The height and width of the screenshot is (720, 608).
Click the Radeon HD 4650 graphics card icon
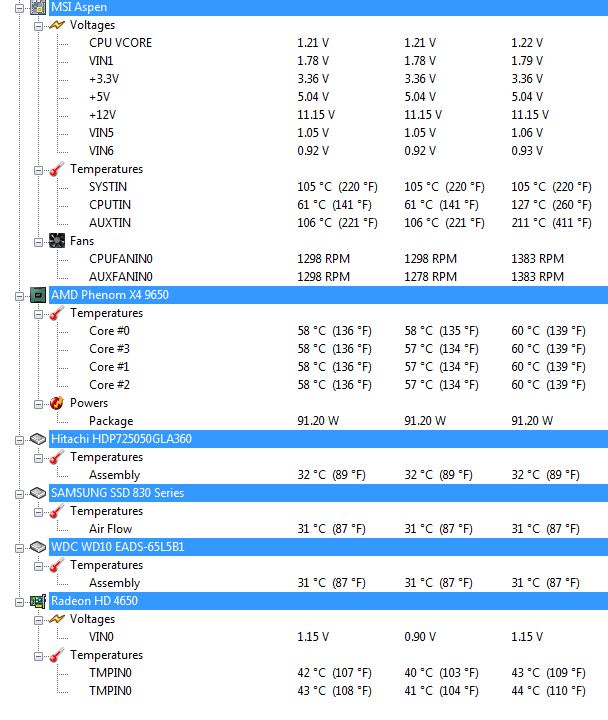point(38,601)
